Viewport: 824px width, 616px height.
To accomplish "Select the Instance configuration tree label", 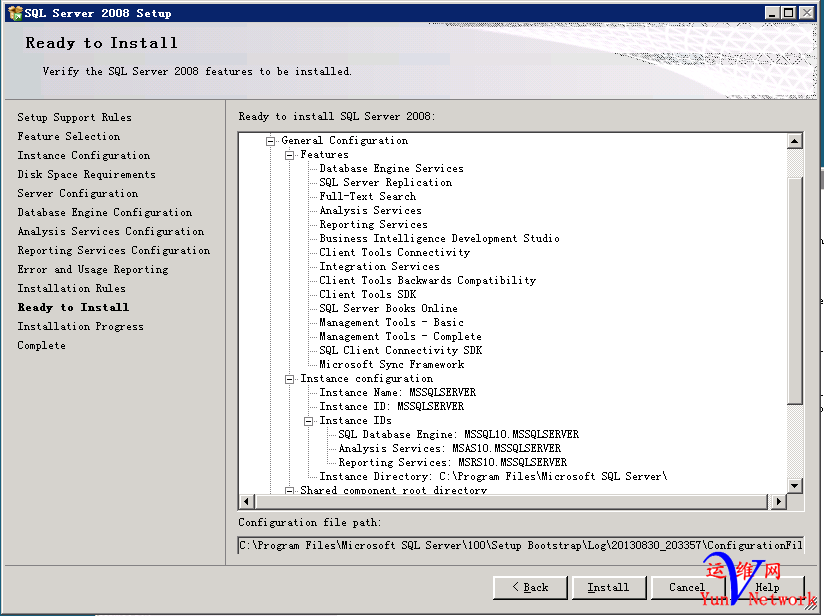I will (x=367, y=378).
